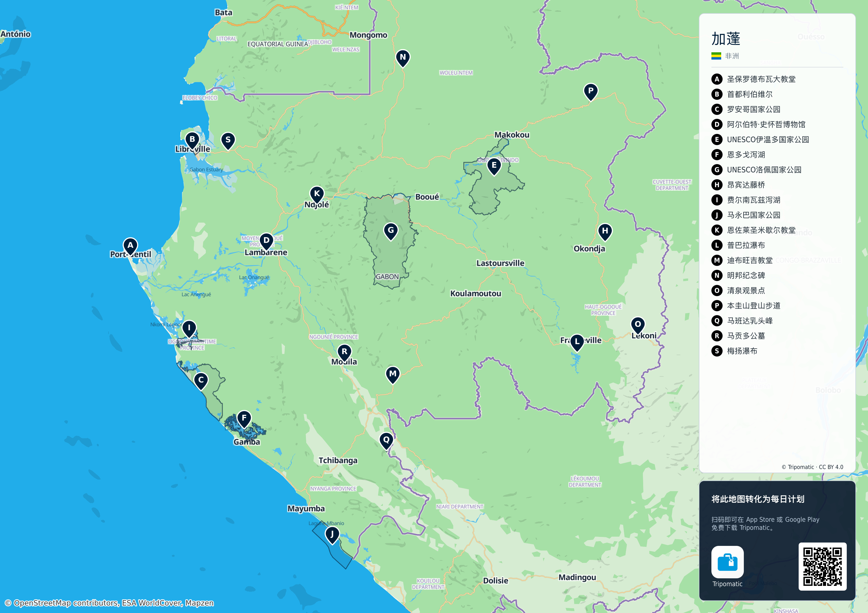Choose legend entry 费尔南瓦兹泻湖
This screenshot has width=868, height=613.
pyautogui.click(x=746, y=200)
